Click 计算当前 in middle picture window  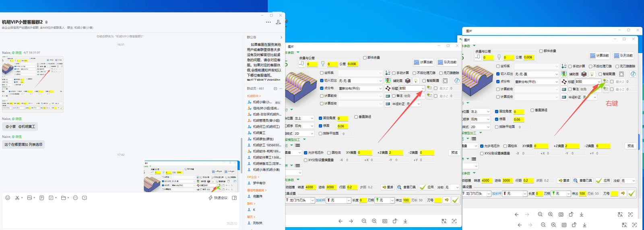click(x=423, y=62)
